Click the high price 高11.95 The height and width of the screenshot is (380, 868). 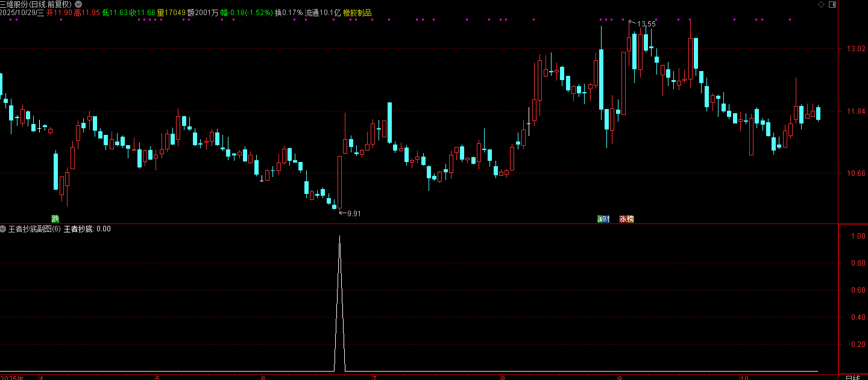87,13
